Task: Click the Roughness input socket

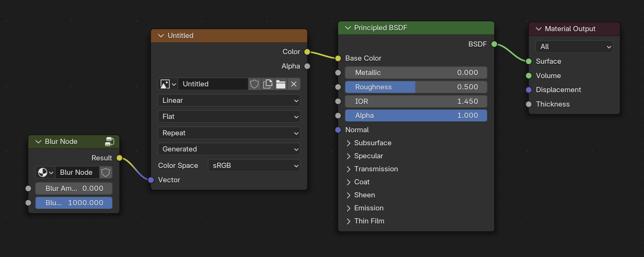Action: click(x=338, y=87)
